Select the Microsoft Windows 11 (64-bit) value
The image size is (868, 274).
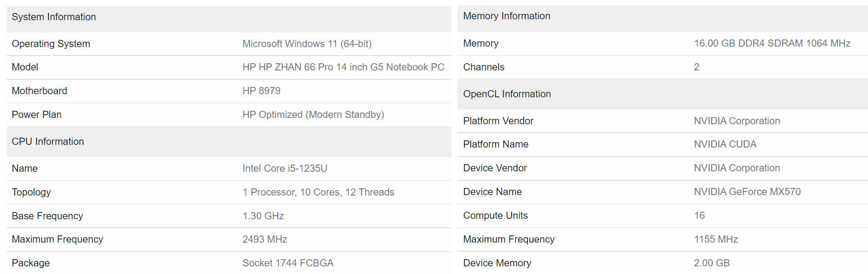(307, 44)
